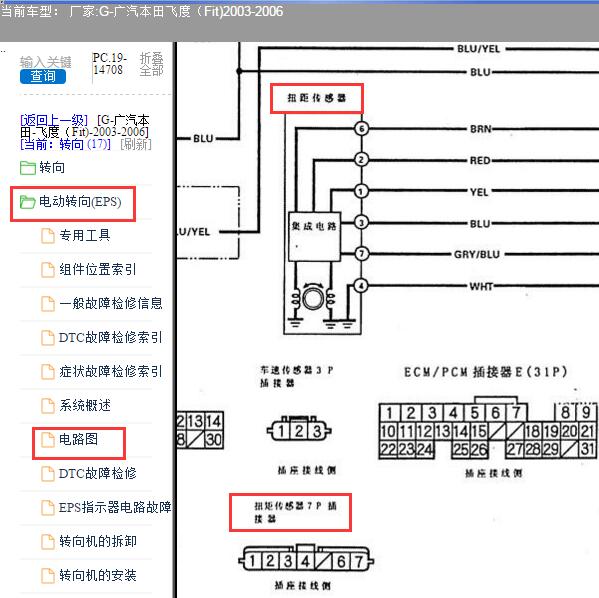Click the document icon beside 症状故障检修索引

click(x=48, y=371)
